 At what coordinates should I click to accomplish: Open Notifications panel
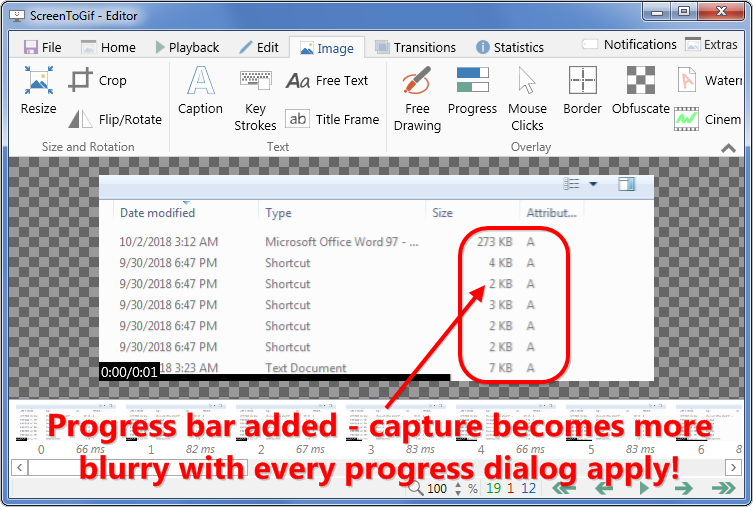629,44
